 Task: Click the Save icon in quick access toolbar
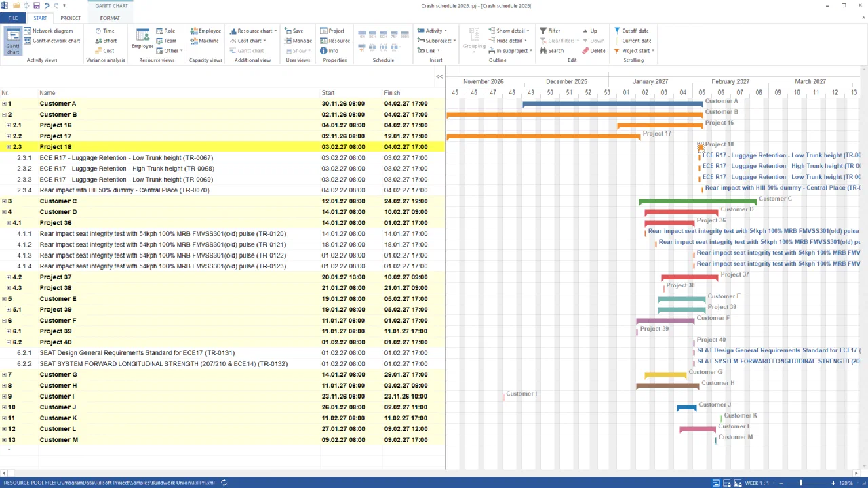(x=35, y=5)
